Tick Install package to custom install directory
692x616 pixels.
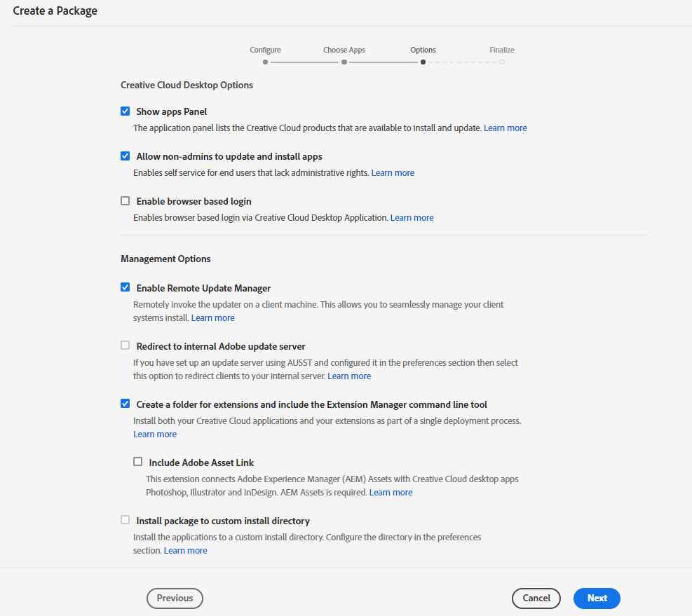(x=125, y=520)
